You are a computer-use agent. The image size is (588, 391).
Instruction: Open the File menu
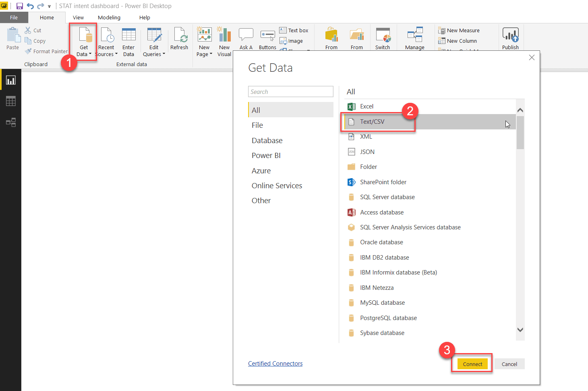click(x=14, y=17)
